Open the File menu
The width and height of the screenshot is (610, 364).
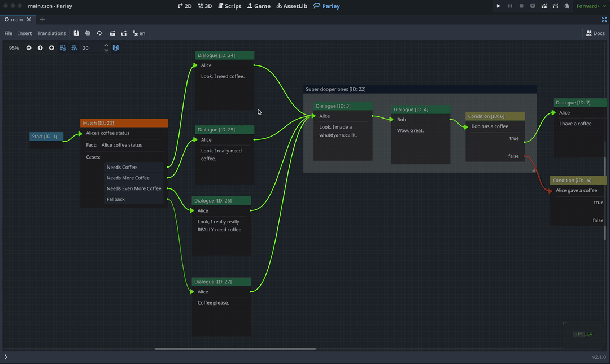8,33
